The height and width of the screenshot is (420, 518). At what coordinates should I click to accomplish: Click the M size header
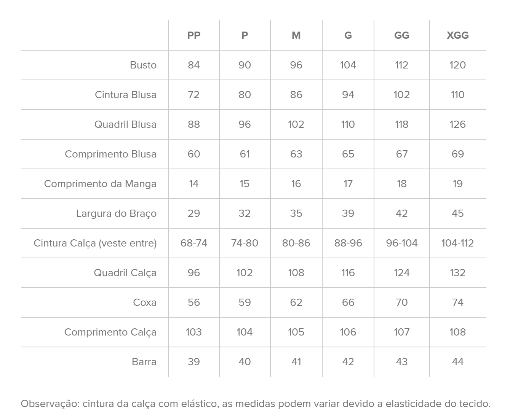tap(296, 35)
